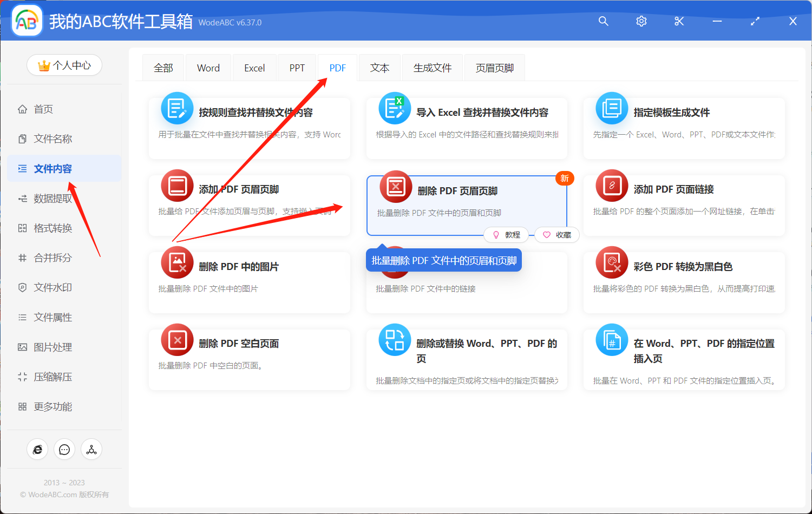The image size is (812, 514).
Task: Click the 收藏 favorite button
Action: [x=556, y=234]
